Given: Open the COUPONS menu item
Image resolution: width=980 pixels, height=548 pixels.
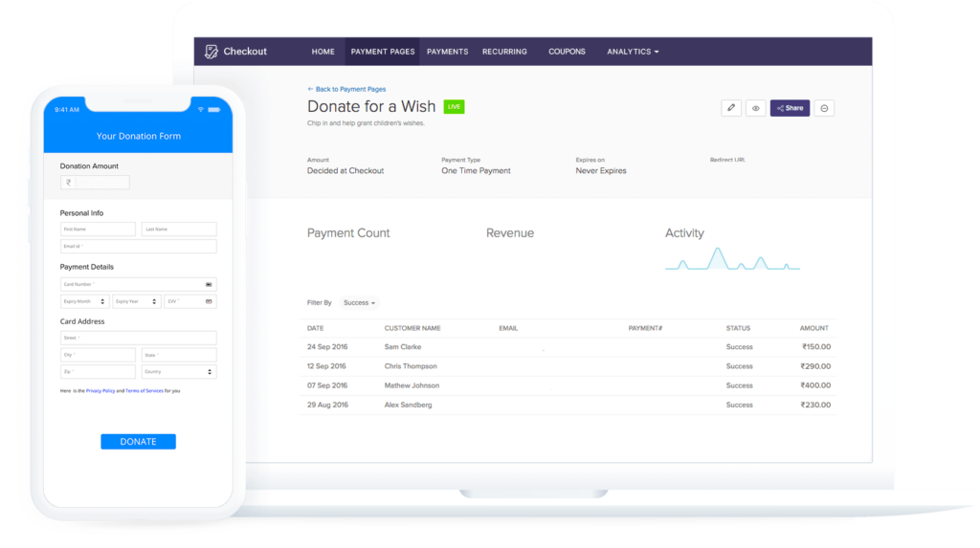Looking at the screenshot, I should click(567, 52).
